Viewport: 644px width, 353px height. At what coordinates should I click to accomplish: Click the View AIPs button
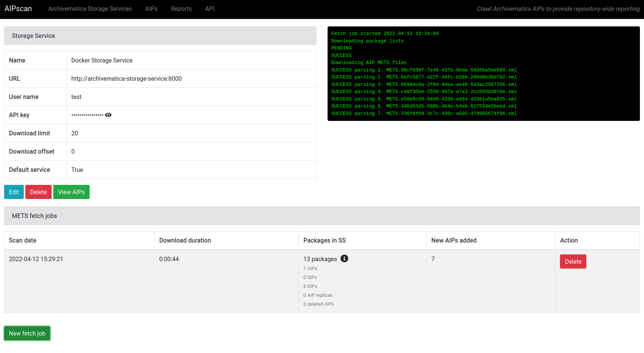[71, 192]
